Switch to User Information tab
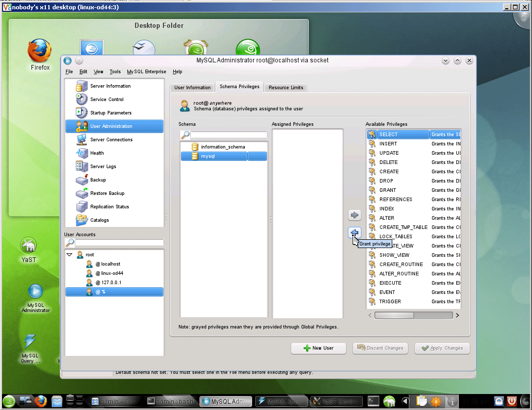Screen dimensions: 532x410 (x=192, y=88)
